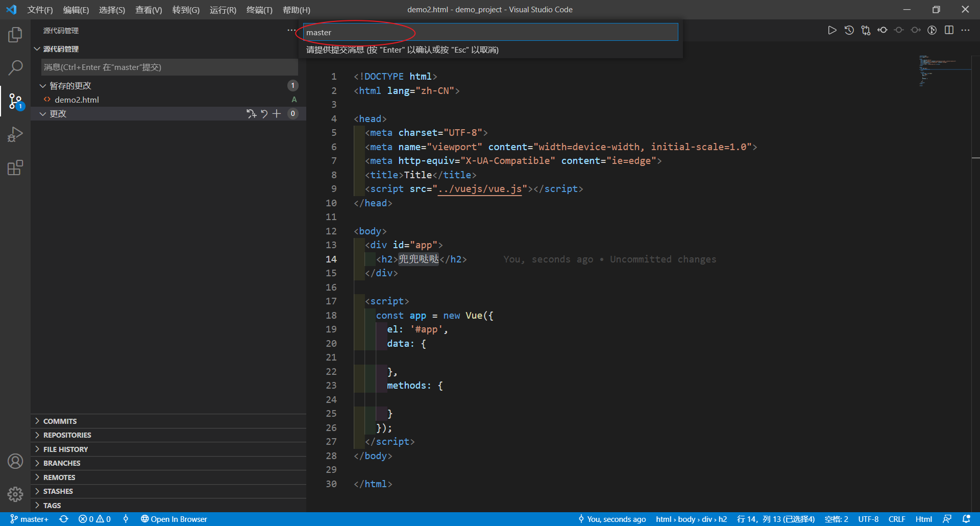This screenshot has height=526, width=980.
Task: Open the Accounts menu icon
Action: point(15,461)
